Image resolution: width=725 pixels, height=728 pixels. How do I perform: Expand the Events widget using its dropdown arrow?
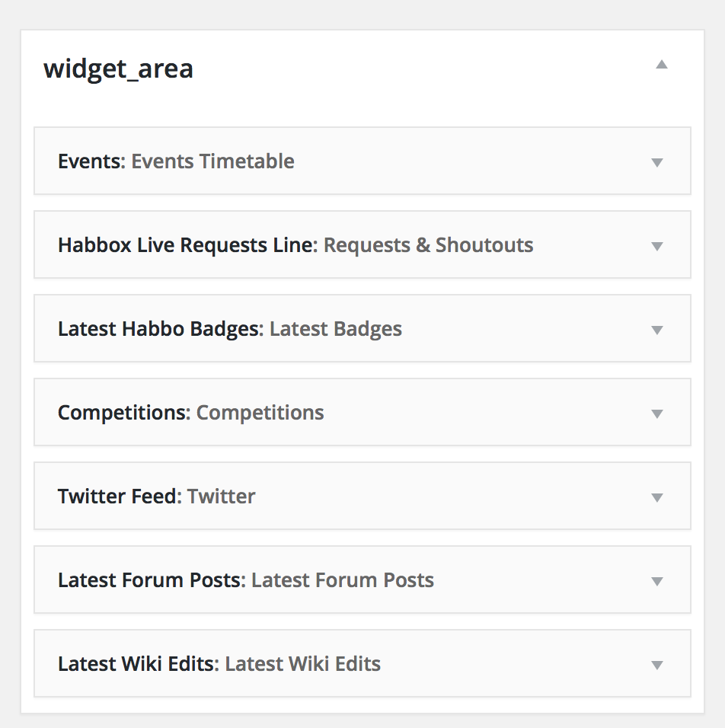[657, 162]
